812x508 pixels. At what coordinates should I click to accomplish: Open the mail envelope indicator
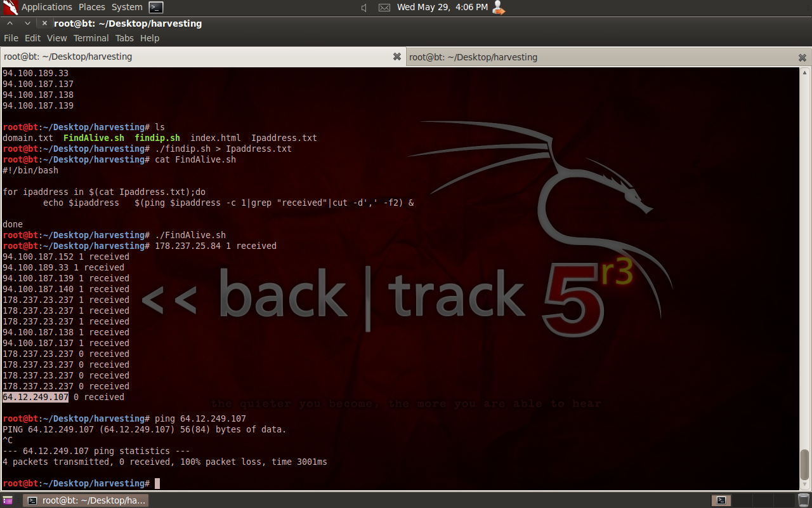coord(384,8)
